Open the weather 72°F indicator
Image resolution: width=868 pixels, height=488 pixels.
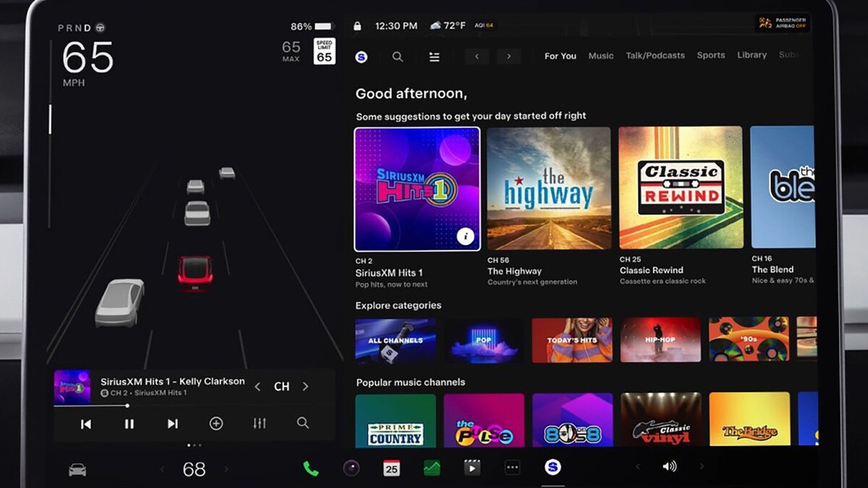tap(447, 26)
